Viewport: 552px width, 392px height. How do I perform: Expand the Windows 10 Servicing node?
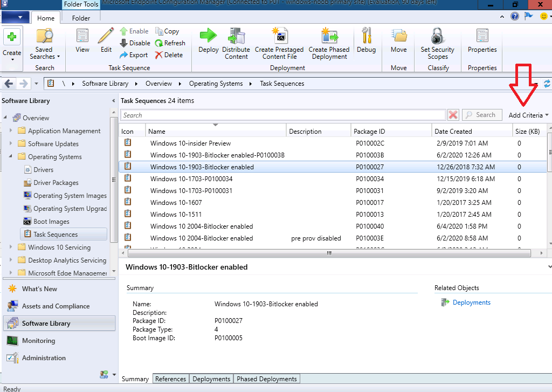pyautogui.click(x=11, y=247)
